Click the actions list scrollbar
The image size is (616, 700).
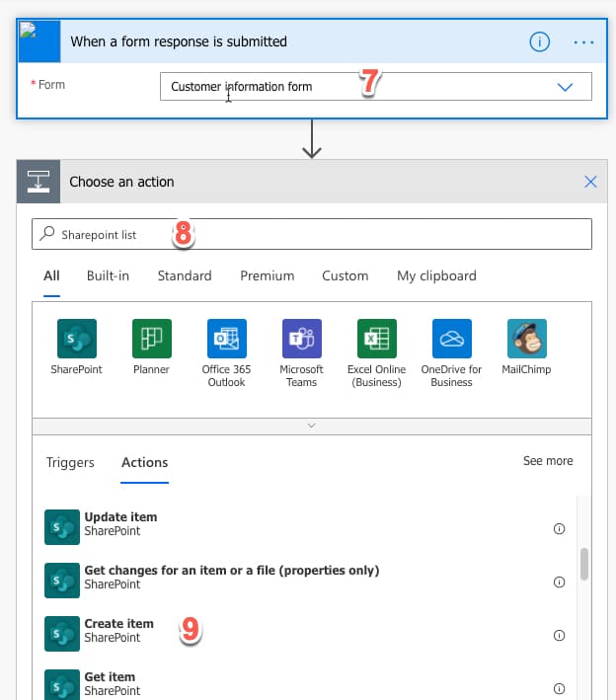tap(584, 563)
